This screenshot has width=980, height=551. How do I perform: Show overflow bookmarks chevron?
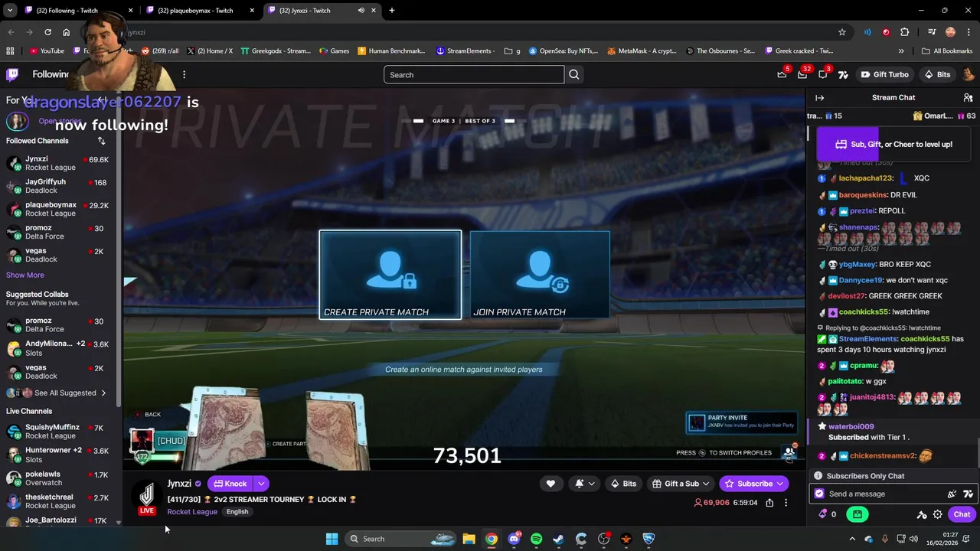[x=901, y=51]
